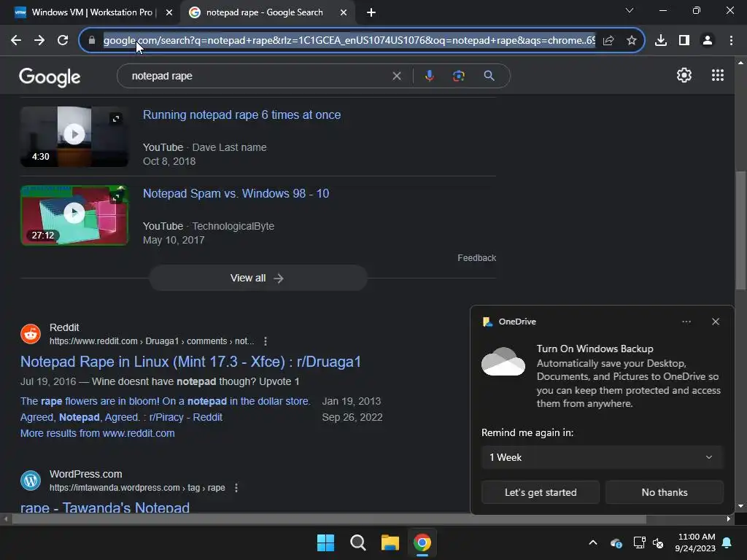Open the notification bell in the taskbar
The width and height of the screenshot is (747, 560).
point(727,542)
